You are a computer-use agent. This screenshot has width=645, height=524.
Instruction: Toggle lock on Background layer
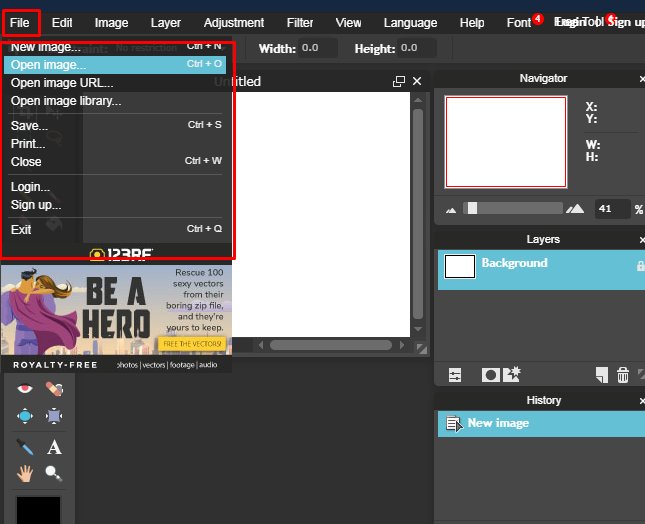coord(640,266)
